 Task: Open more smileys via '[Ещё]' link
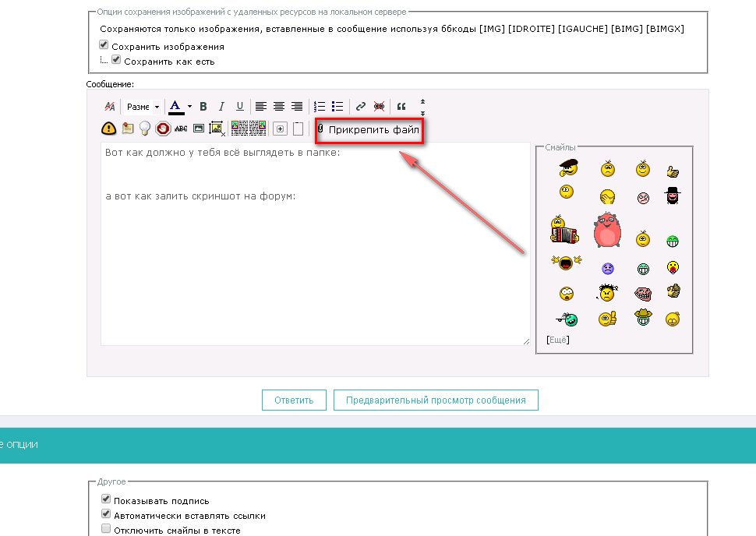point(558,340)
